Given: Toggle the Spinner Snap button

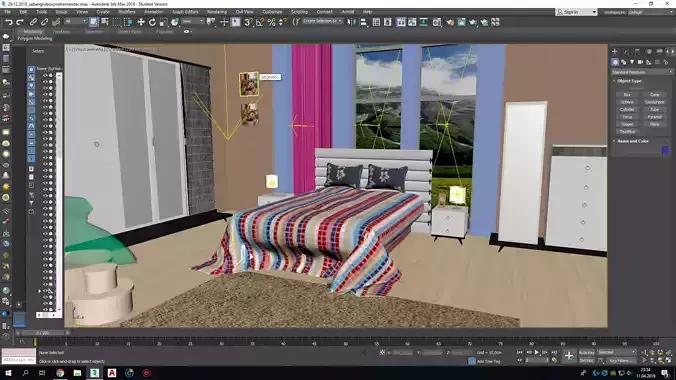Looking at the screenshot, I should (283, 22).
